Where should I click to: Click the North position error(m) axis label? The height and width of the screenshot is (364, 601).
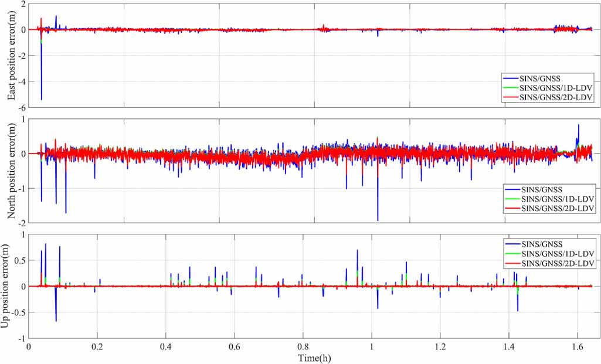tap(11, 170)
